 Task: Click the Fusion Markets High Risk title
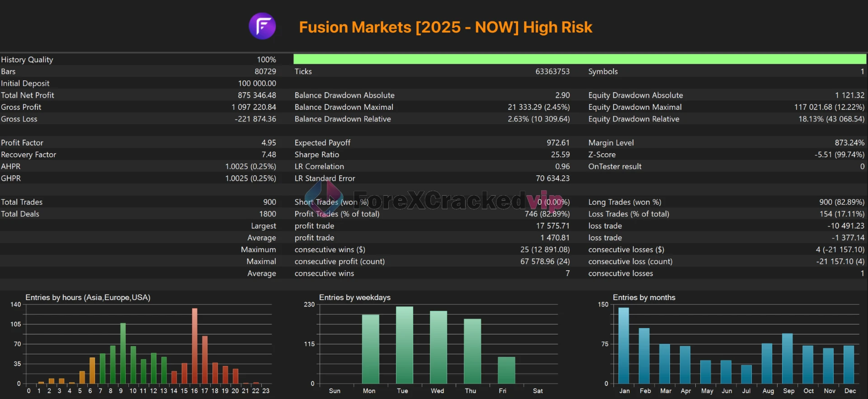click(x=445, y=27)
